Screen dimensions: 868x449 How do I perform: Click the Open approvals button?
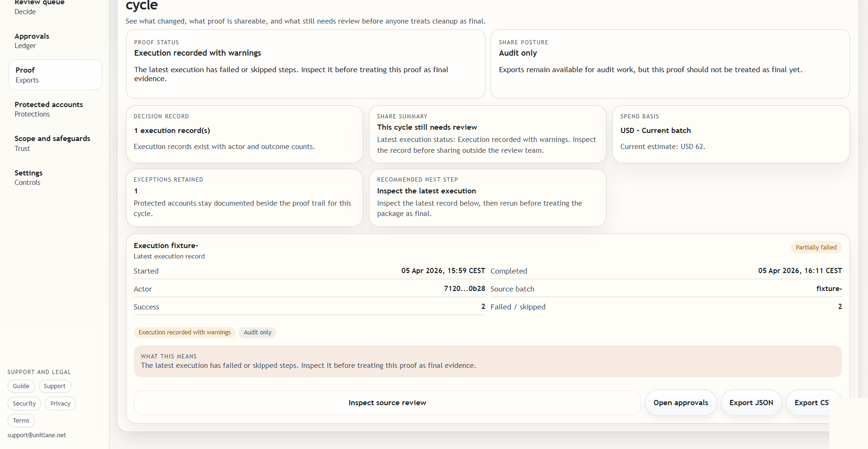click(x=680, y=403)
